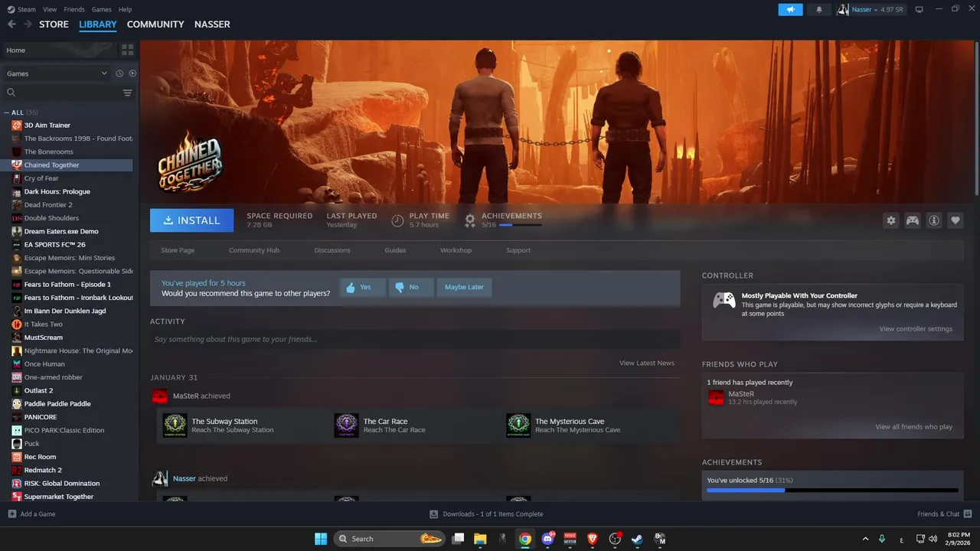Open File Explorer from taskbar

480,539
